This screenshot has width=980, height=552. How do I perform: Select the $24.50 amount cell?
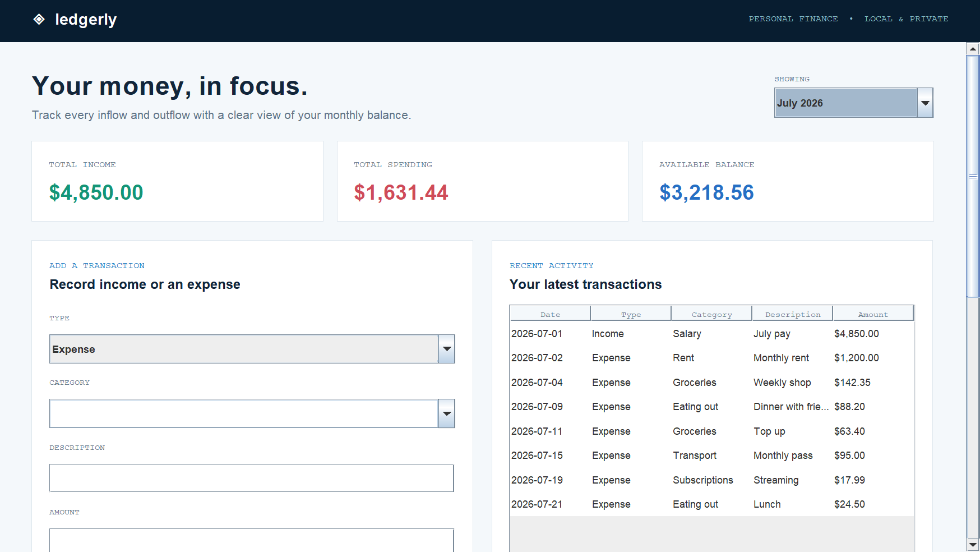click(x=873, y=504)
